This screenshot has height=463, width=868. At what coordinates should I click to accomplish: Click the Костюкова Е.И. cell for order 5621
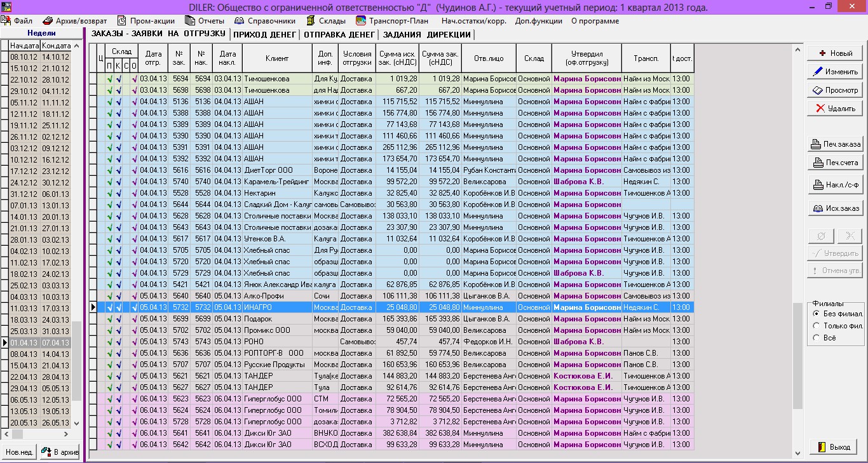pyautogui.click(x=587, y=376)
